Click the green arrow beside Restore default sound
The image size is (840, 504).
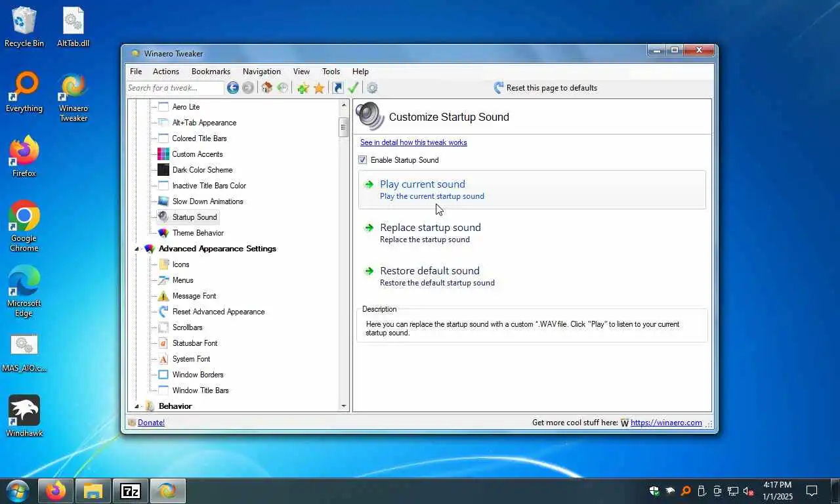coord(369,271)
